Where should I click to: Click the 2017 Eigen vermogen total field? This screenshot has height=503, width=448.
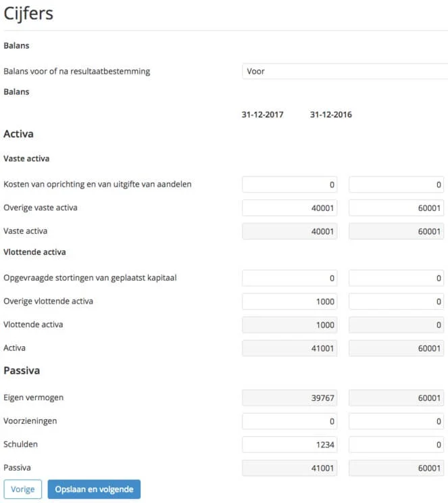[x=290, y=398]
